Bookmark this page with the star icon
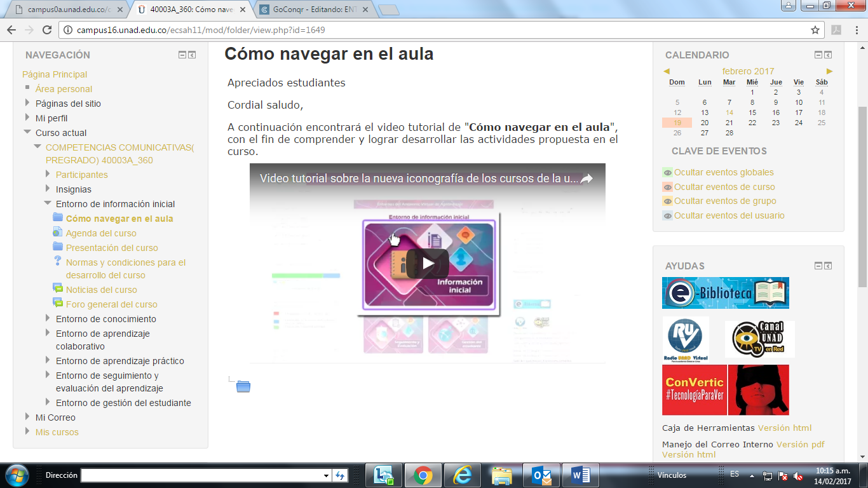The image size is (868, 488). (x=815, y=30)
